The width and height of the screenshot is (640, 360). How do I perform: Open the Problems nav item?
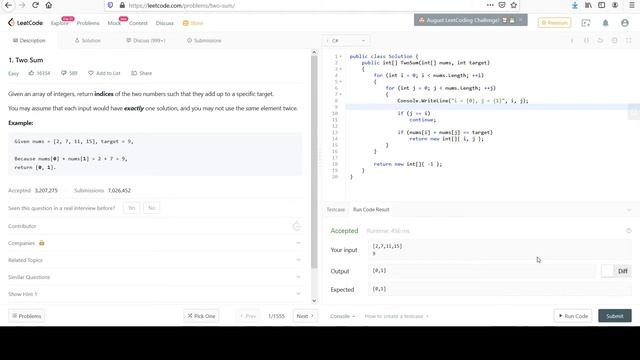pos(88,23)
